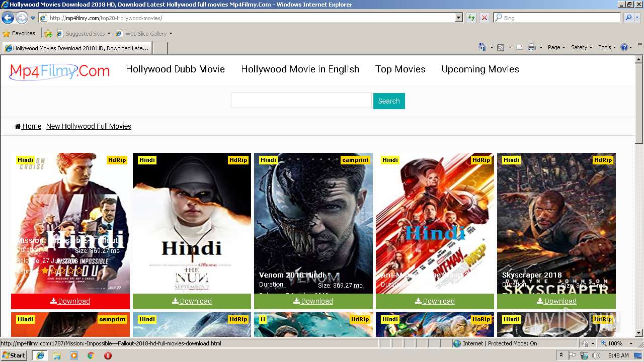
Task: Click the Bing search box
Action: 557,18
